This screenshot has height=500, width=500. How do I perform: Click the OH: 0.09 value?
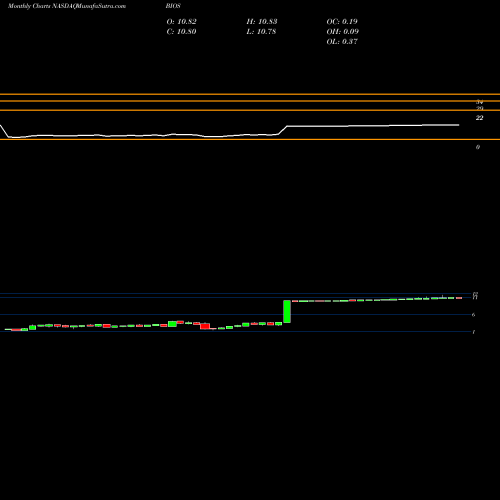point(343,31)
